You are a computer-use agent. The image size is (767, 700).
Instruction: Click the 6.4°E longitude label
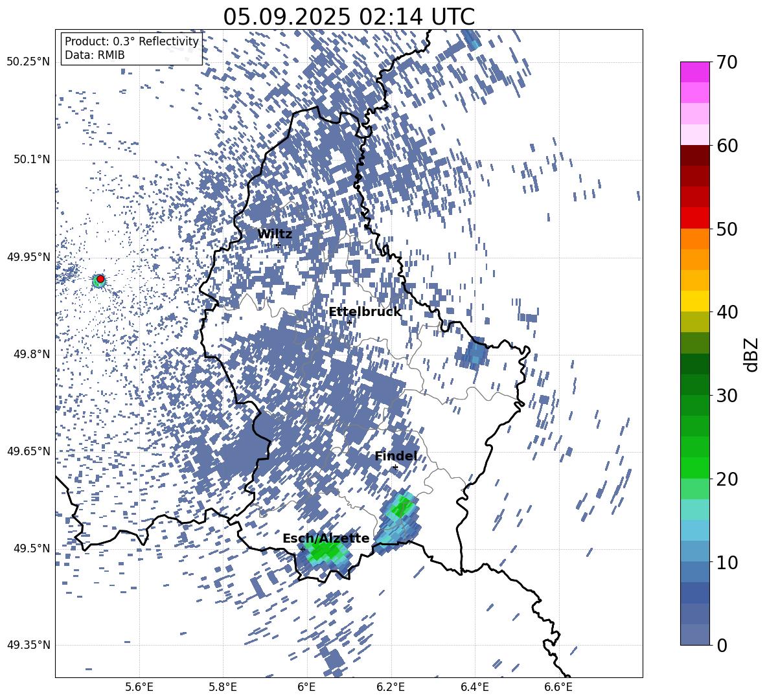click(x=474, y=687)
